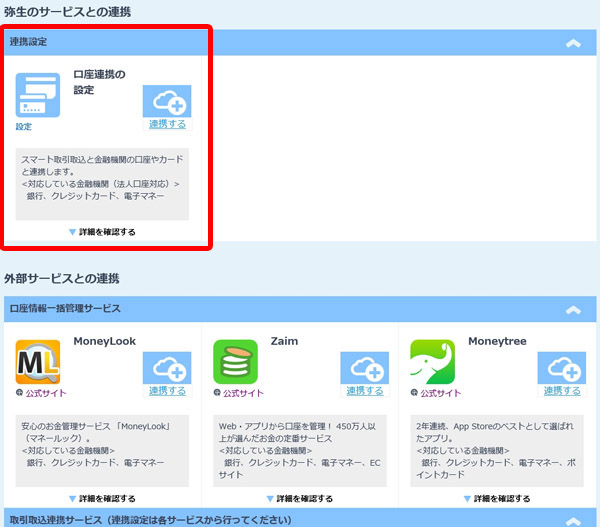Click cloud-plus icon for Moneytree
Viewport: 600px width, 527px height.
pyautogui.click(x=562, y=368)
